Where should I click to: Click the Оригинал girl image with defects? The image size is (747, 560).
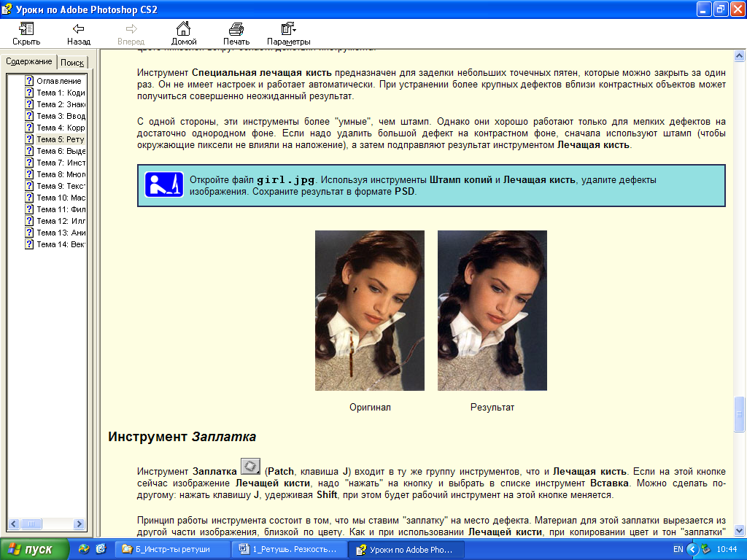[x=370, y=311]
